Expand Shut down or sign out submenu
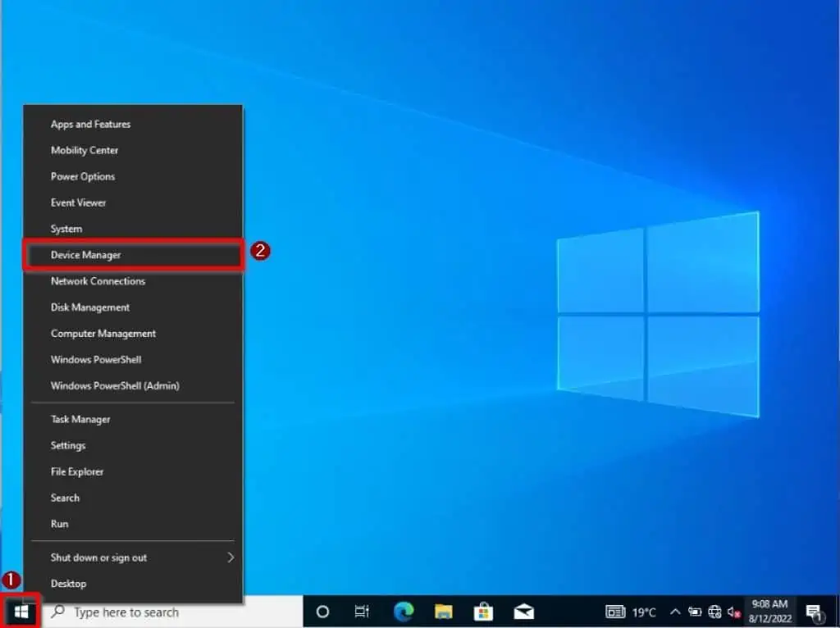The width and height of the screenshot is (840, 628). point(133,557)
